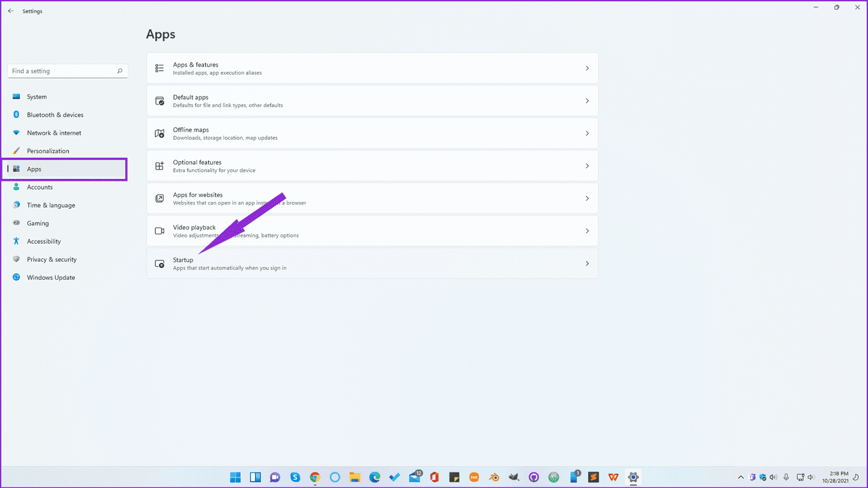868x488 pixels.
Task: Click the Offline maps icon
Action: point(160,133)
